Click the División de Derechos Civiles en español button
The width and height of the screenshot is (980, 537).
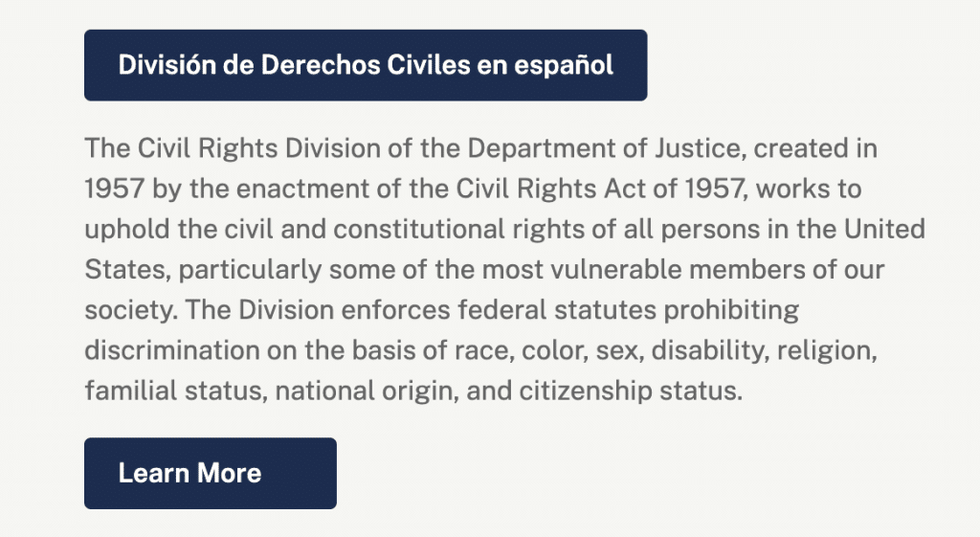[x=366, y=65]
